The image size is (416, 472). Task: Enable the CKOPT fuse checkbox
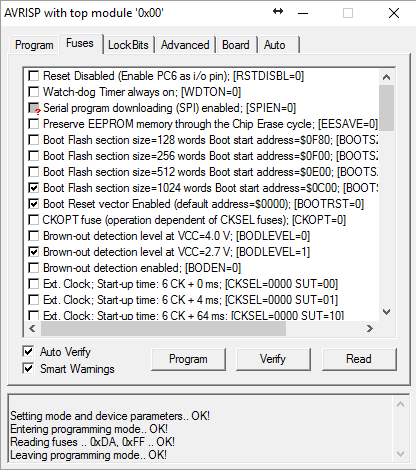click(34, 220)
